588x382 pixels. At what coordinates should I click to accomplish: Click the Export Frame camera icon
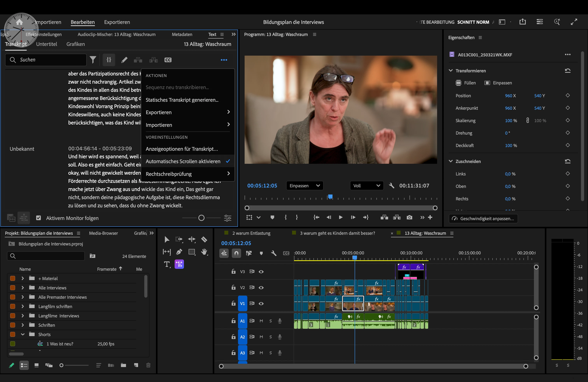coord(409,217)
